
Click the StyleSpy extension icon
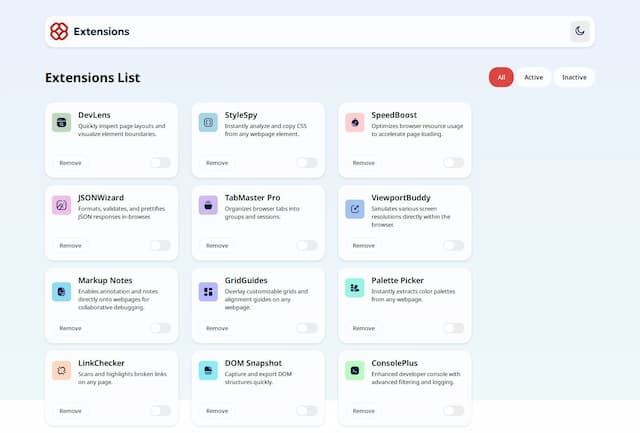(208, 123)
